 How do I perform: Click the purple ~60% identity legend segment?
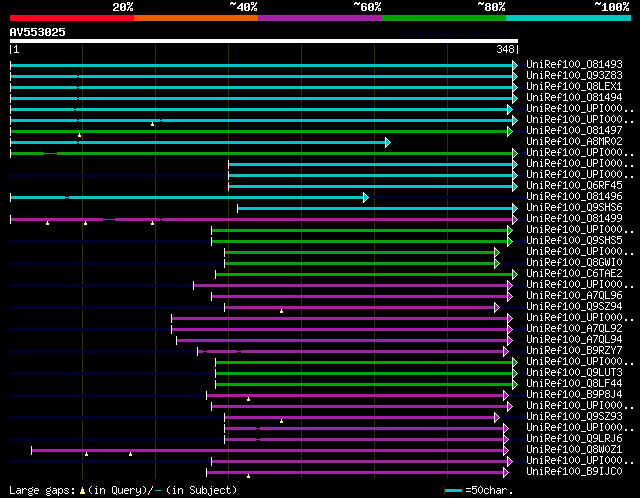point(320,18)
